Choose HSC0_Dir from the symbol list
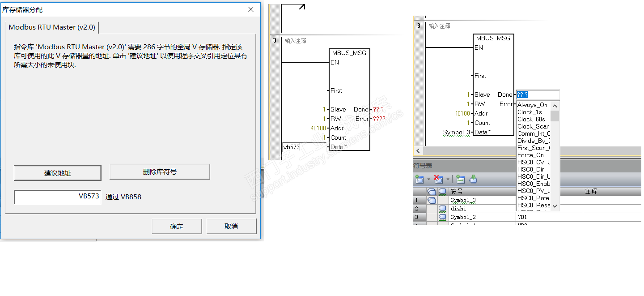Viewport: 644px width, 296px height. (x=533, y=170)
